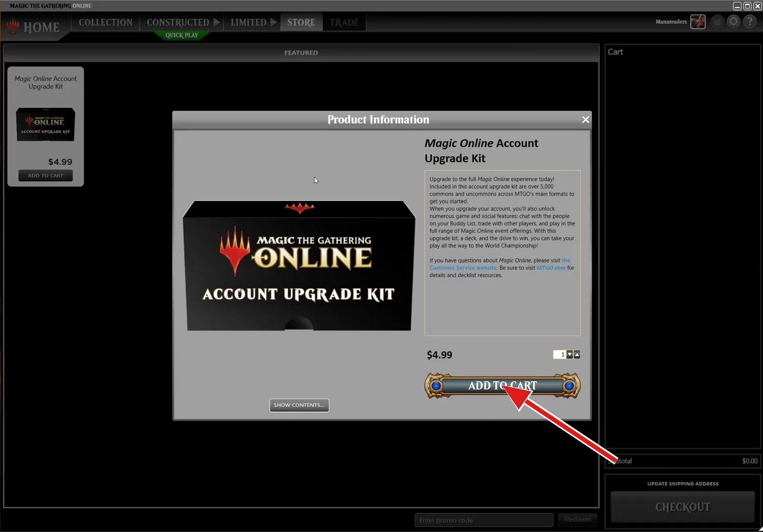Click the $0.00 subtotal value
The width and height of the screenshot is (763, 532).
pyautogui.click(x=750, y=461)
